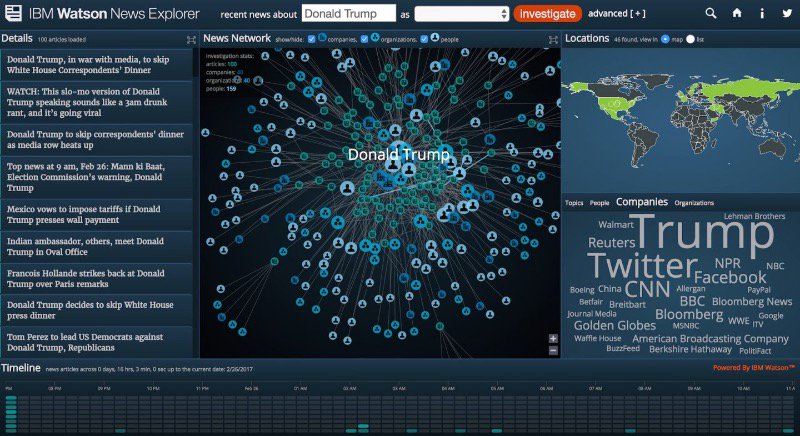The image size is (800, 436).
Task: Open the Twitter bird icon
Action: coord(787,13)
